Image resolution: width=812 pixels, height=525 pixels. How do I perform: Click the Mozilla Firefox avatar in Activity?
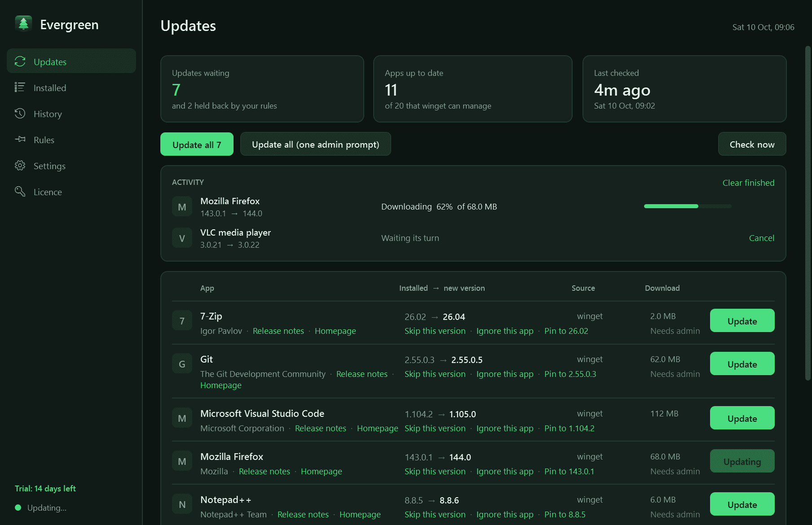pyautogui.click(x=182, y=207)
